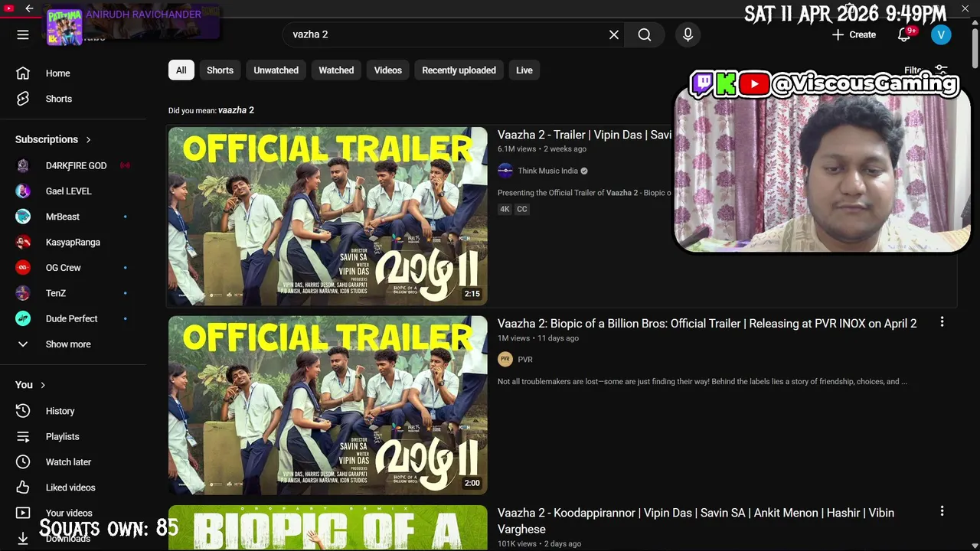This screenshot has width=980, height=551.
Task: Open History in the sidebar
Action: tap(73, 411)
